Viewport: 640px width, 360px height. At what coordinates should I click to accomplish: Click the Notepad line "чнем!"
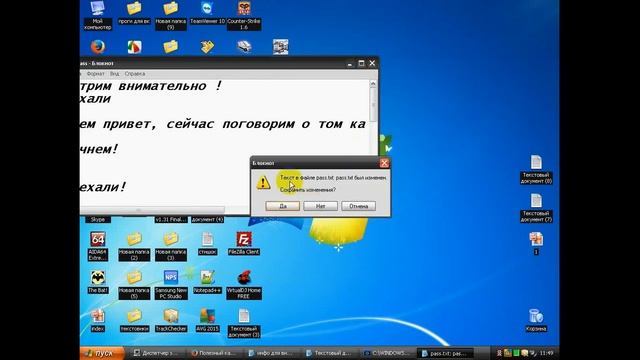point(99,149)
